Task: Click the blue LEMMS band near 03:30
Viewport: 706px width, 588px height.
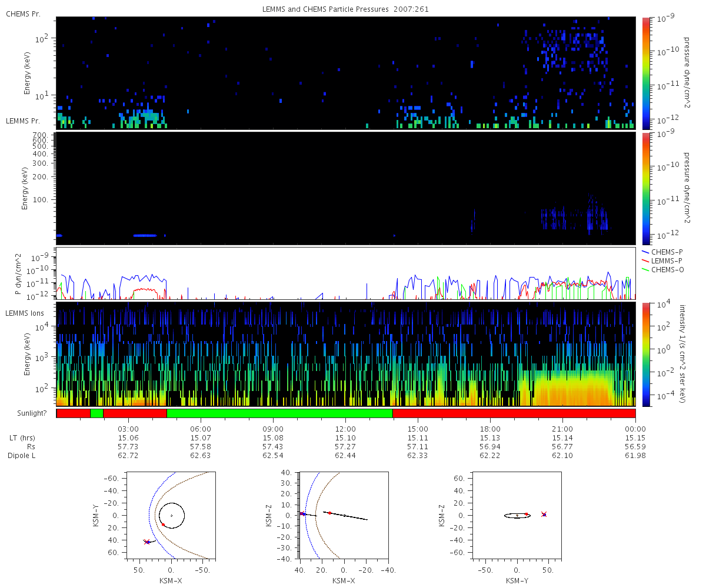Action: point(145,235)
